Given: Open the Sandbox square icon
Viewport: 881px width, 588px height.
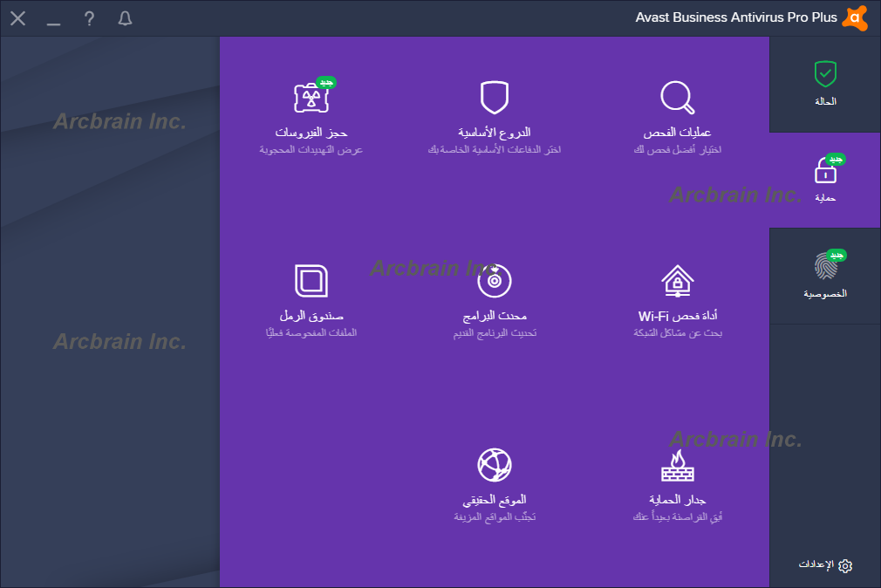Looking at the screenshot, I should [311, 281].
